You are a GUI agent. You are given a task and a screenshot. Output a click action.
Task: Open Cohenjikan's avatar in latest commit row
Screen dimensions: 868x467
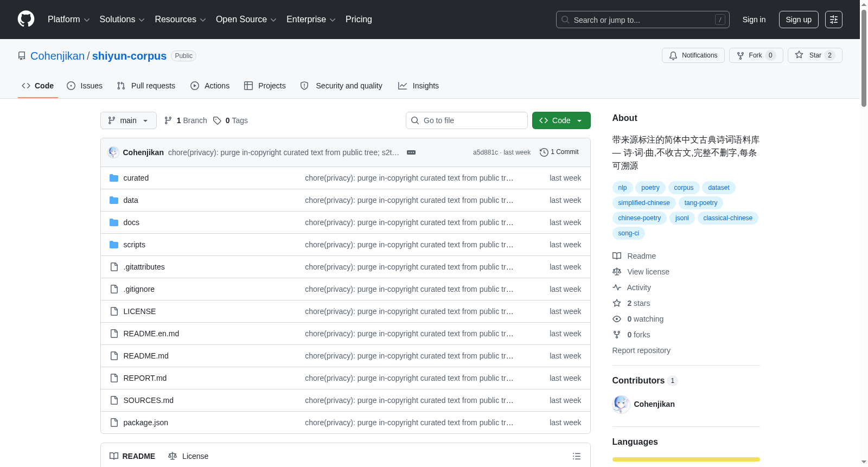pyautogui.click(x=113, y=152)
